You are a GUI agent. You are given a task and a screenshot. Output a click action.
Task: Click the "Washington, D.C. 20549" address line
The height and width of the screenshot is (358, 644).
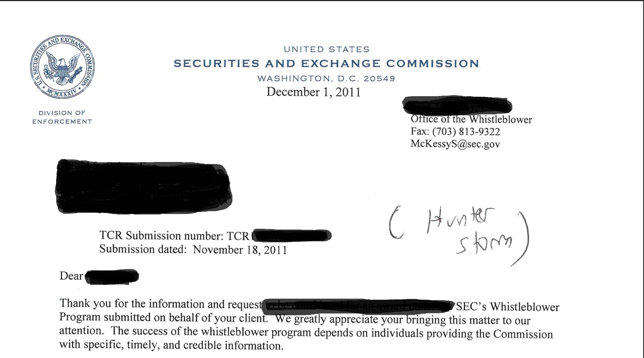click(x=326, y=78)
